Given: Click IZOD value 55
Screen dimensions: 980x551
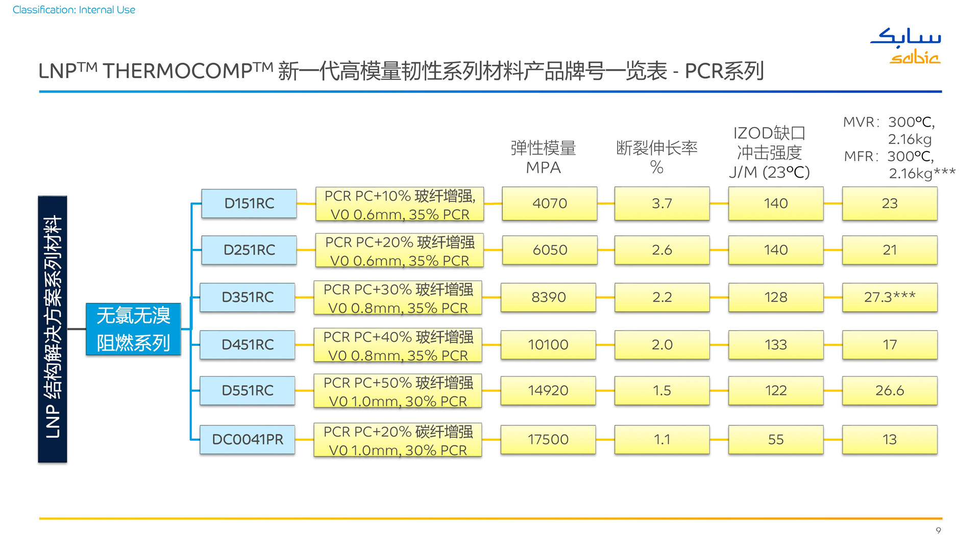Looking at the screenshot, I should [x=776, y=440].
